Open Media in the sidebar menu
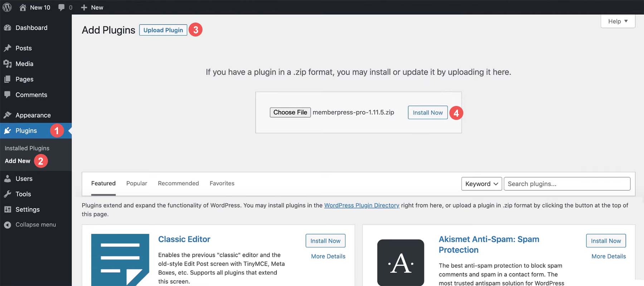 24,64
